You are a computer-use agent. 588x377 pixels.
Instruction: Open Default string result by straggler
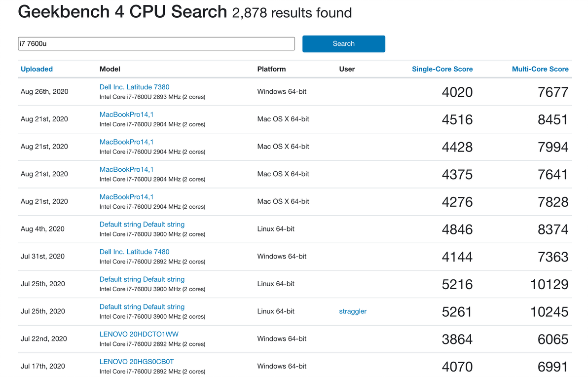click(x=142, y=307)
